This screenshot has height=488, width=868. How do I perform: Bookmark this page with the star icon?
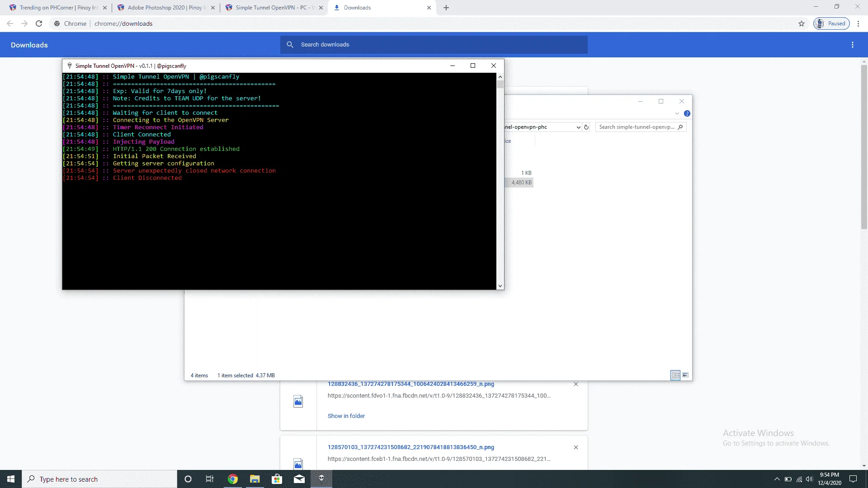tap(802, 23)
